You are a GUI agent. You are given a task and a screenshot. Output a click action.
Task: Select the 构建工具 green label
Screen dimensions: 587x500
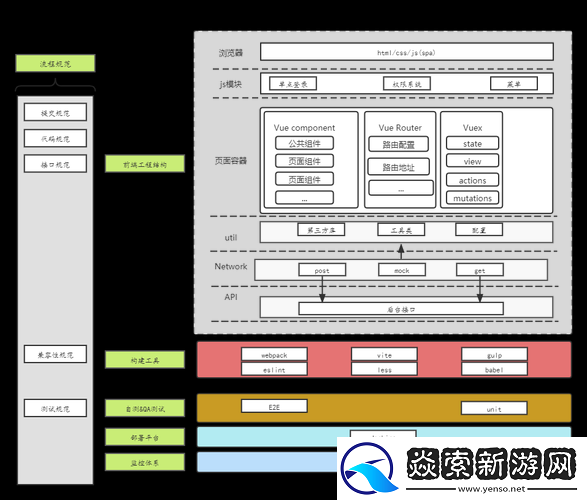tap(145, 360)
